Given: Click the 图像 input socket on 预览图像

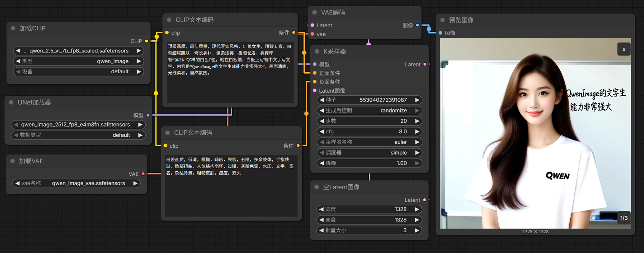Looking at the screenshot, I should (440, 33).
